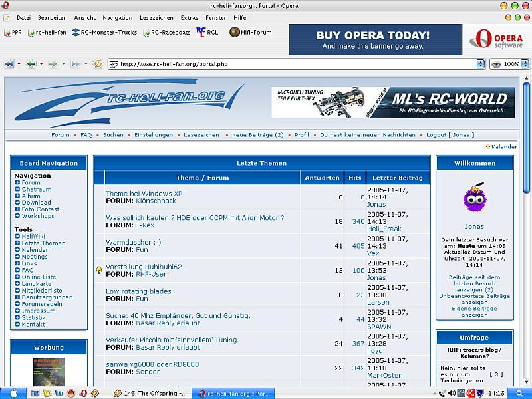Click the red K icon in the system tray
Screen dimensions: 532x399
point(470,393)
